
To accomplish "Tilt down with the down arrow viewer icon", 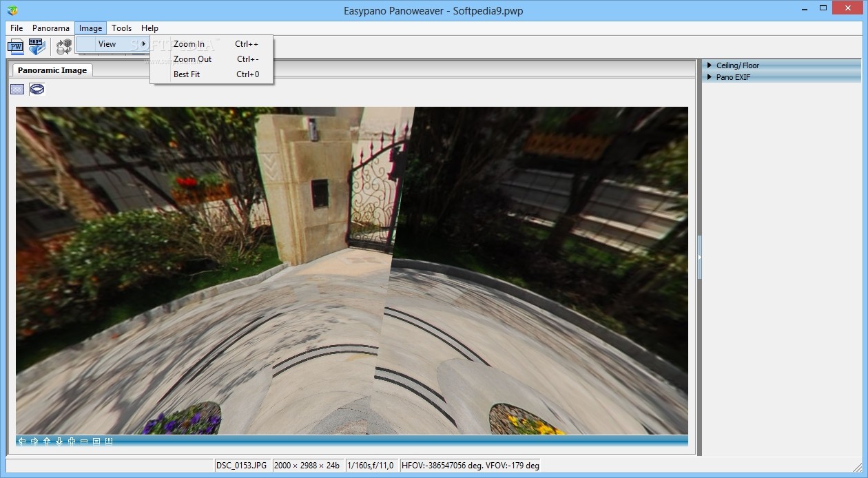I will tap(59, 441).
